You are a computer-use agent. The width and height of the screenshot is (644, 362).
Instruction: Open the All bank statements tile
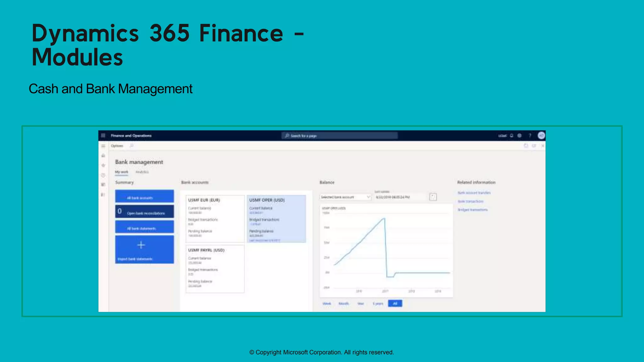coord(144,227)
